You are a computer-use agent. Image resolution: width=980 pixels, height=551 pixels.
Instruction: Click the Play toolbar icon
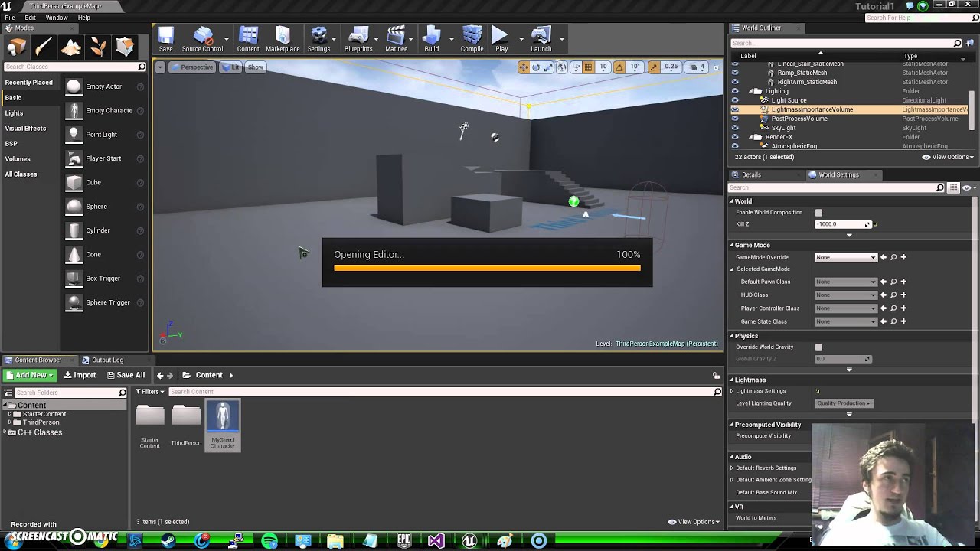(501, 39)
